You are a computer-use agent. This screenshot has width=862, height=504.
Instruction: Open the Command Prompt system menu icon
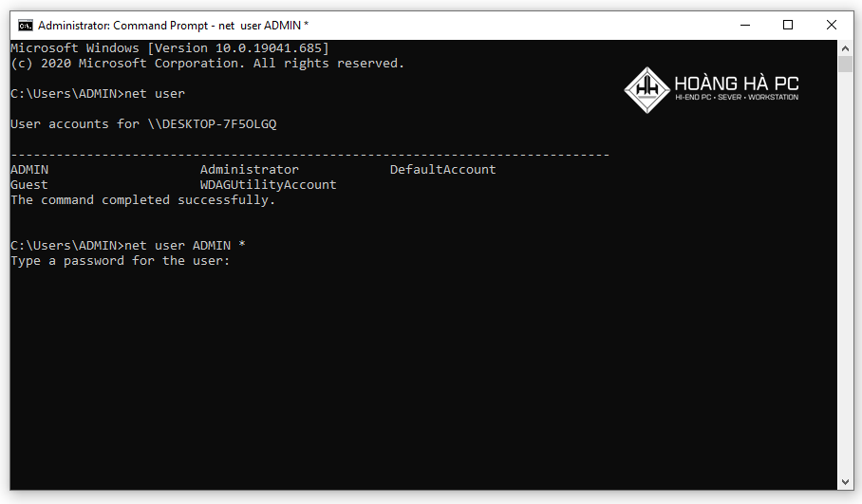click(26, 26)
